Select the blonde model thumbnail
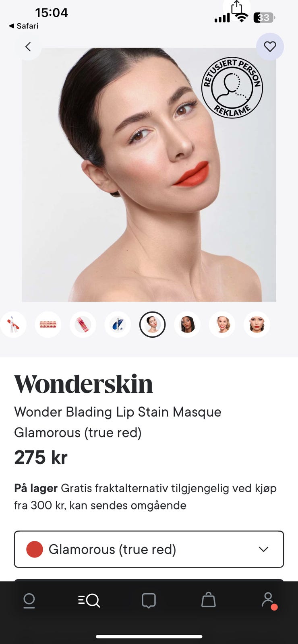 [x=222, y=324]
